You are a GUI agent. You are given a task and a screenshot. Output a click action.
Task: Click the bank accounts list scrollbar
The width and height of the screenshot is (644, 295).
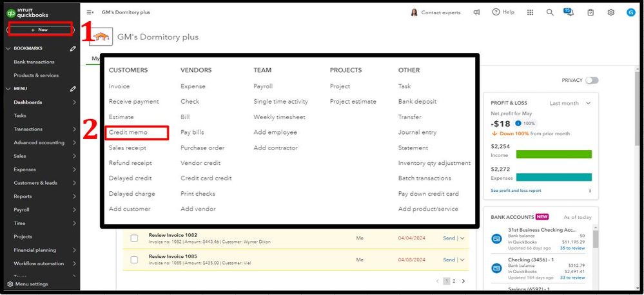596,239
